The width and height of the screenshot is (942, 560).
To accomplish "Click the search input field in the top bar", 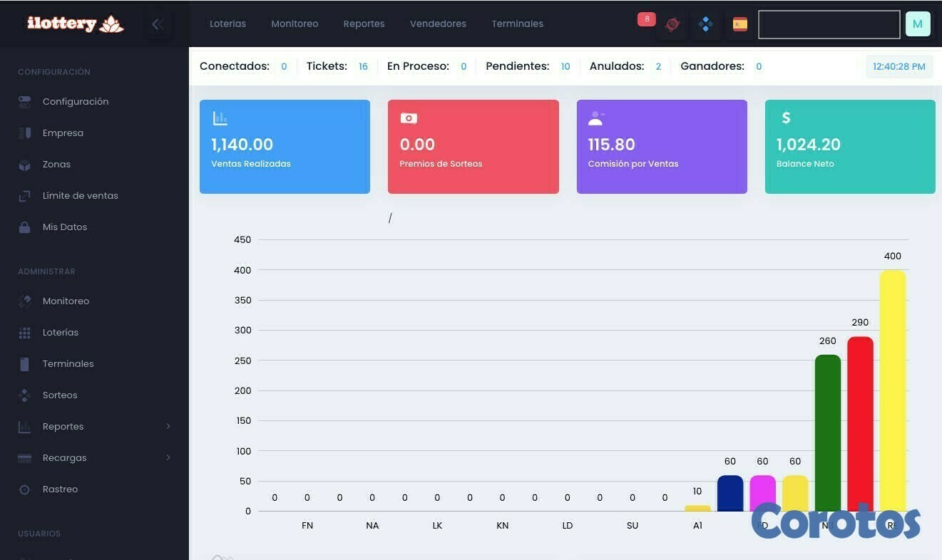I will pyautogui.click(x=829, y=24).
